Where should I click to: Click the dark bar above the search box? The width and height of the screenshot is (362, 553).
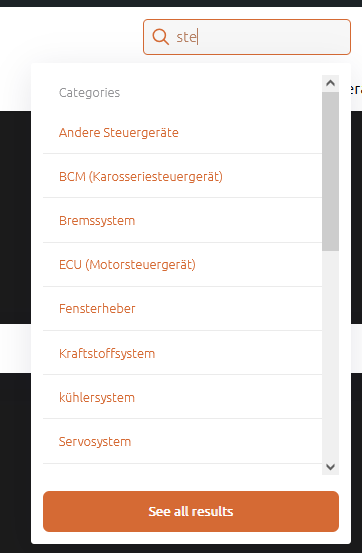click(181, 3)
